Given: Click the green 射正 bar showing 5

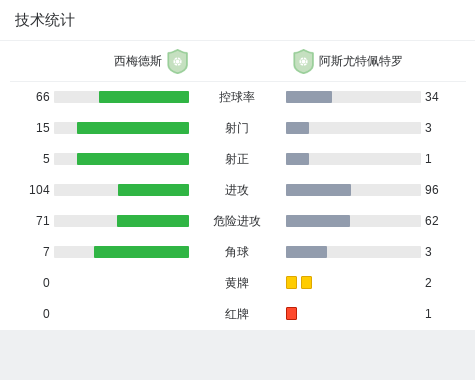Looking at the screenshot, I should [133, 159].
